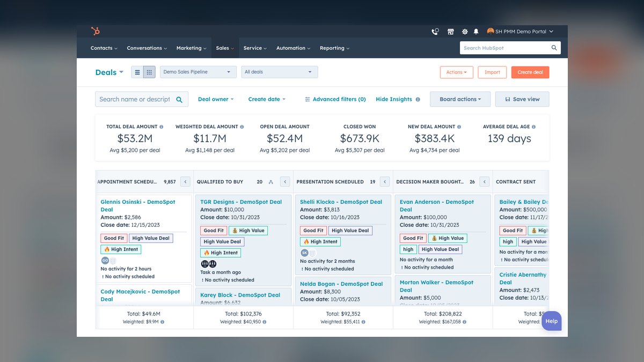Open the Marketing menu
Screen dimensions: 644x362
tap(192, 48)
